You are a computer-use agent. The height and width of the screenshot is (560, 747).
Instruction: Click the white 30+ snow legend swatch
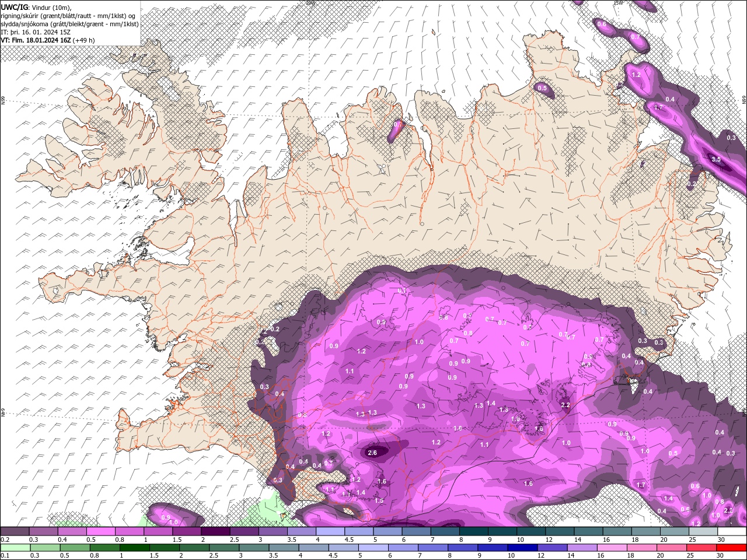732,531
